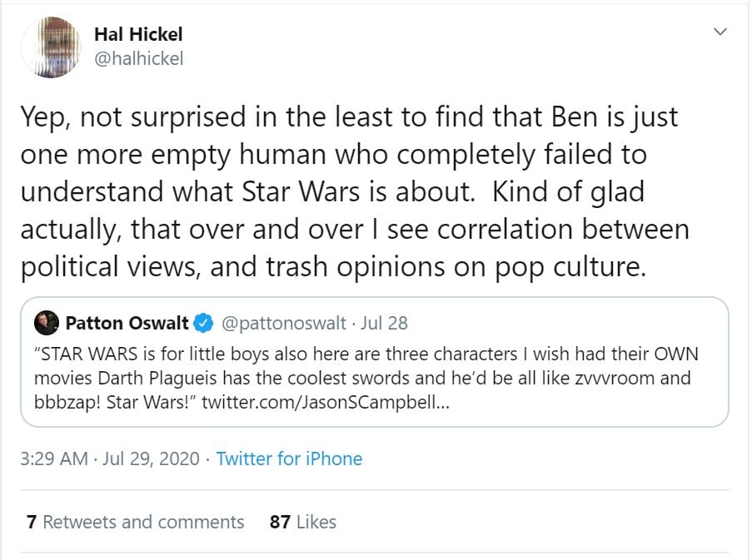Viewport: 752px width, 560px height.
Task: Click the number 7 beside Retweets
Action: (x=32, y=522)
